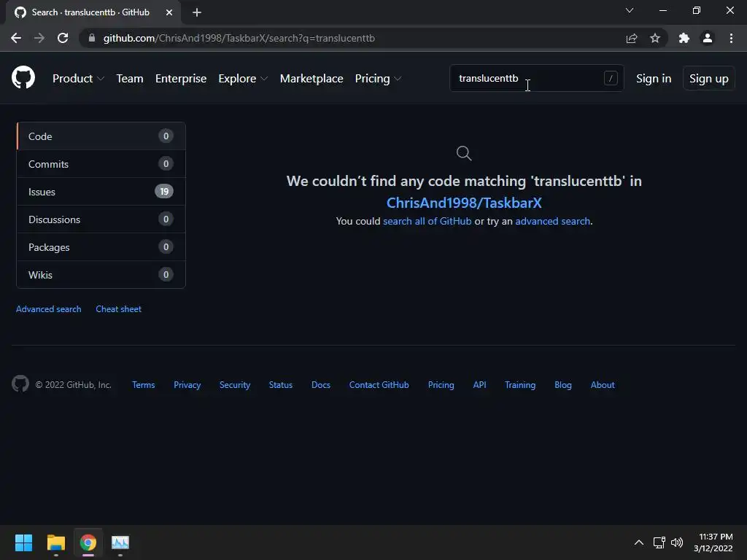
Task: Open Chrome's three-dot menu
Action: click(x=731, y=38)
